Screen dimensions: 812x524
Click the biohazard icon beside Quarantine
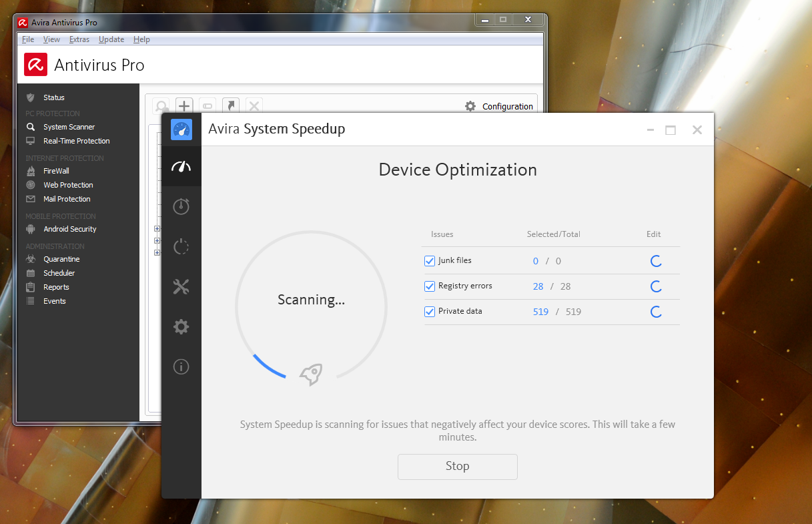tap(30, 259)
